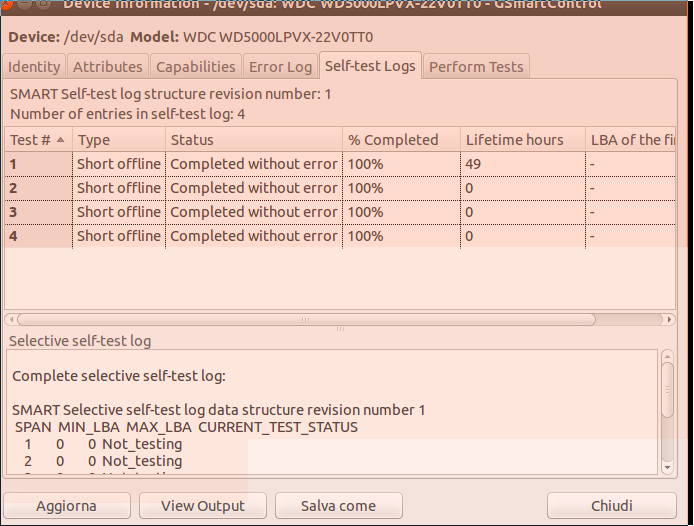The image size is (694, 526).
Task: Click the selective log scrollbar down arrow
Action: [667, 468]
